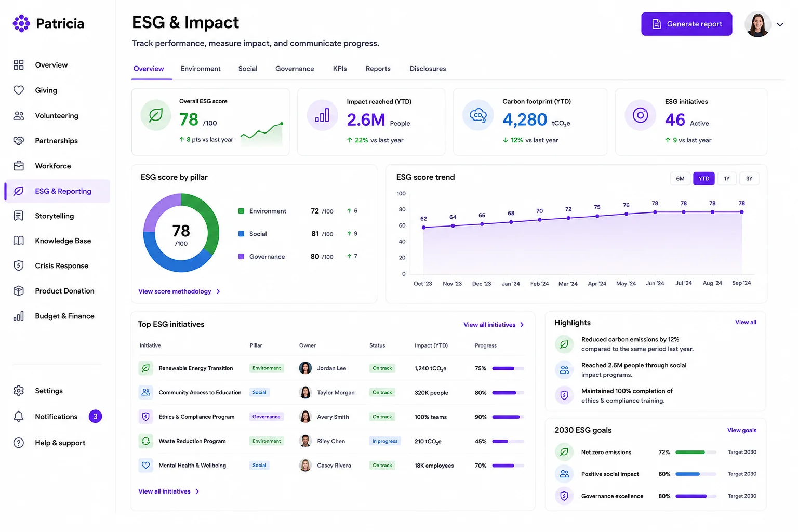Open View goals link
The height and width of the screenshot is (532, 798).
tap(742, 430)
